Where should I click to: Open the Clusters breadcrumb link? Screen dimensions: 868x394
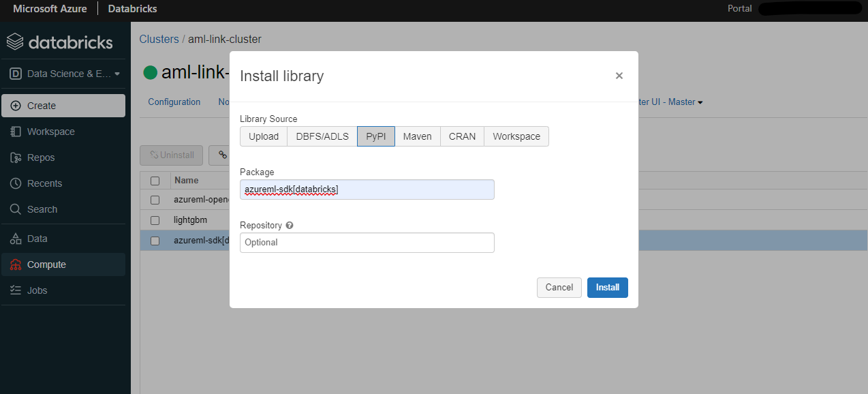pyautogui.click(x=159, y=40)
